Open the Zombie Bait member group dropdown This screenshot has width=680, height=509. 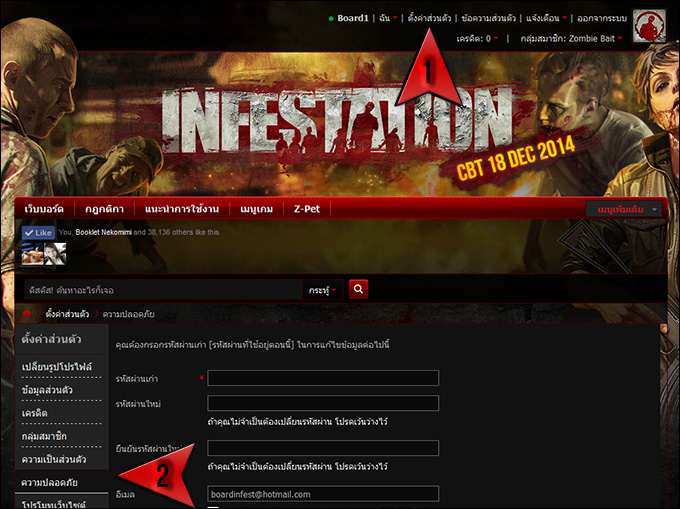[572, 38]
